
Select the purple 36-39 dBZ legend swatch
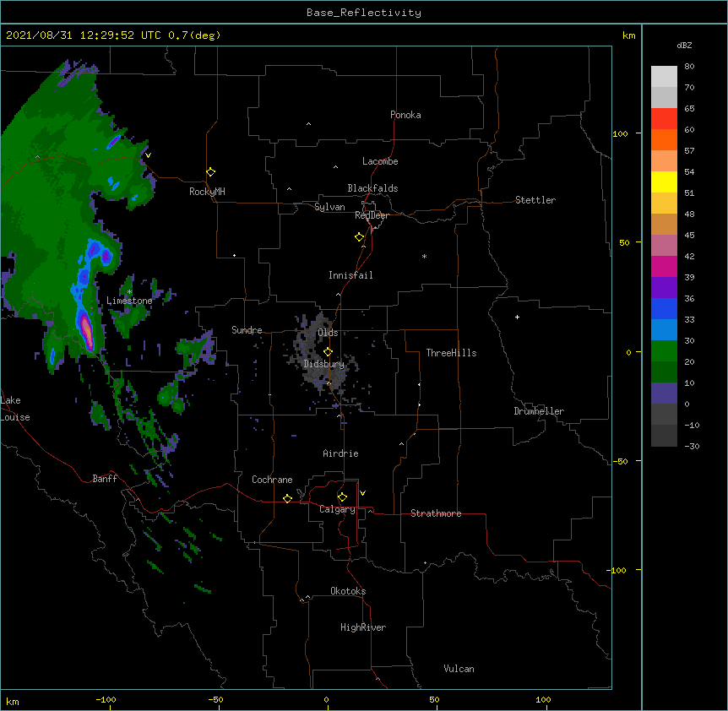pyautogui.click(x=664, y=288)
